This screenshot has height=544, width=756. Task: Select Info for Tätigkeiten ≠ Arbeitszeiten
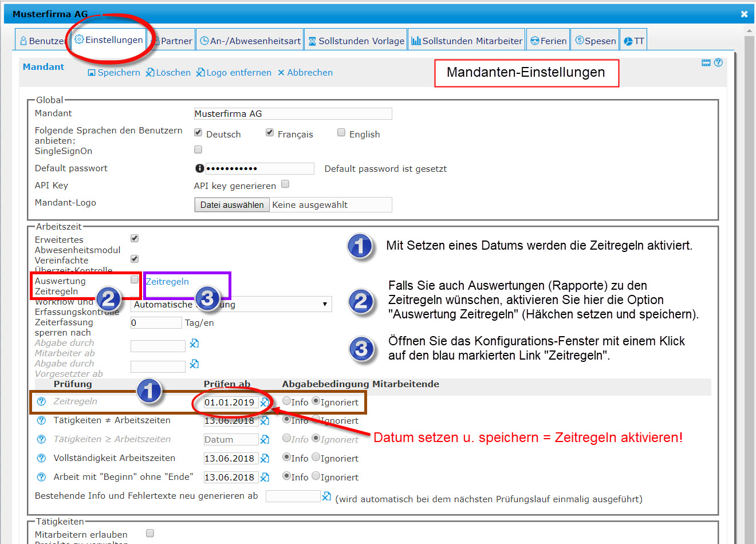point(287,419)
